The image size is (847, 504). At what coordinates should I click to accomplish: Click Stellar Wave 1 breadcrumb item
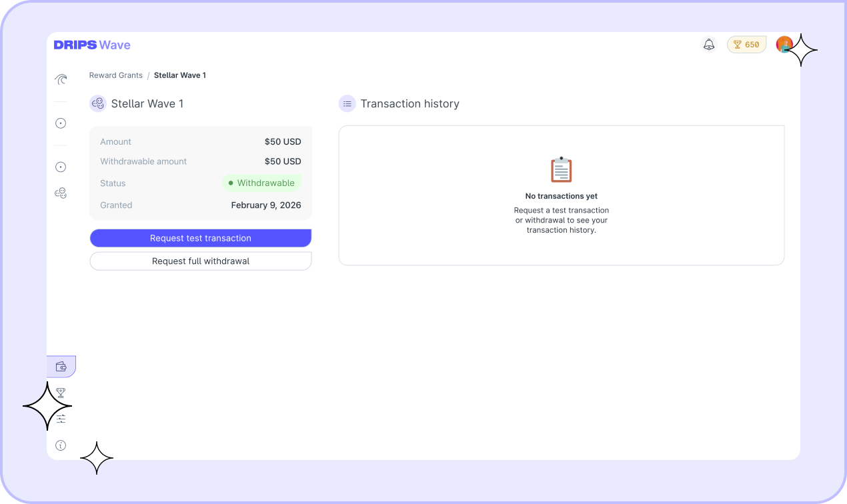point(180,75)
